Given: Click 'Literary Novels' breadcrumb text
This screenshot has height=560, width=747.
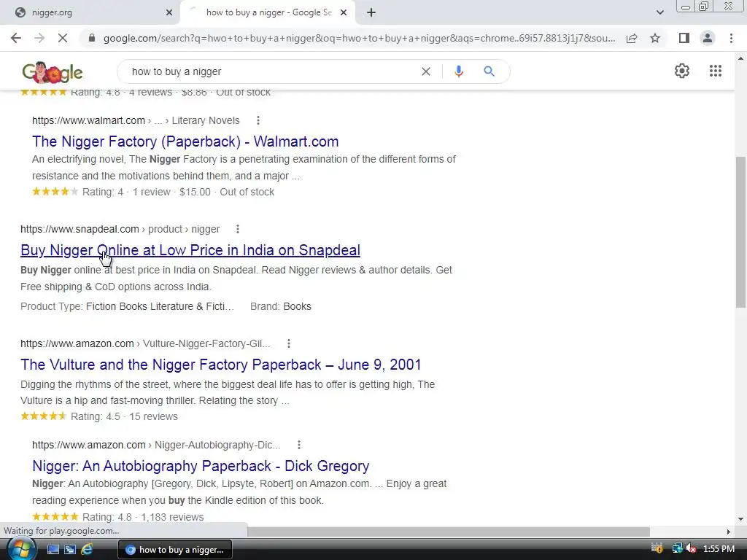Looking at the screenshot, I should 205,120.
